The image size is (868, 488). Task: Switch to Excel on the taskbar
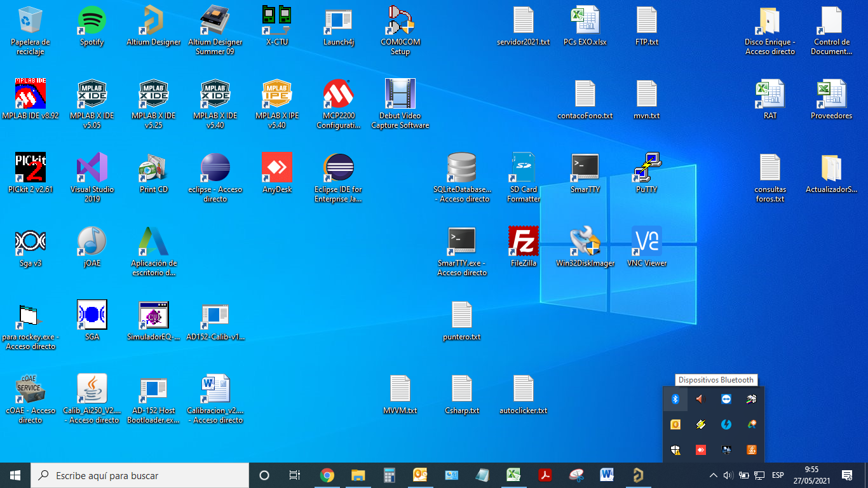point(514,475)
